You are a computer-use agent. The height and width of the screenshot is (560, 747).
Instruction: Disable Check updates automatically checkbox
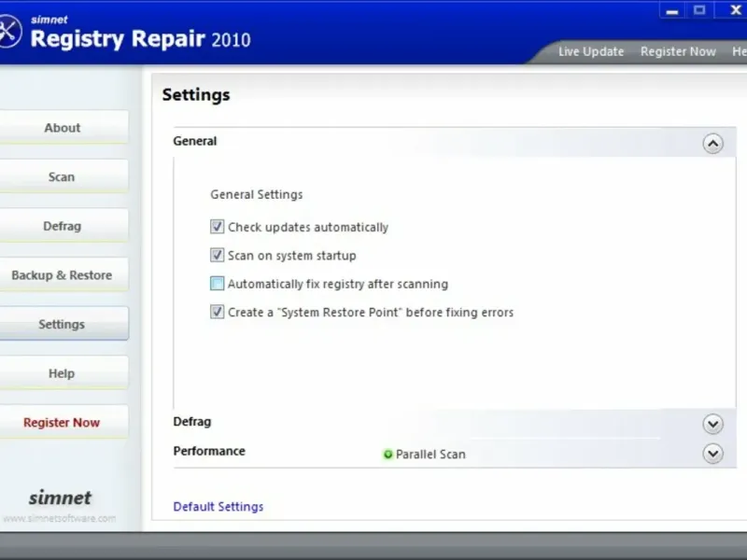click(x=218, y=227)
